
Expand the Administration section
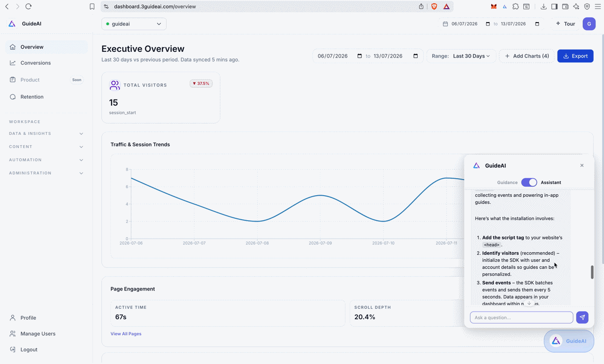(46, 173)
